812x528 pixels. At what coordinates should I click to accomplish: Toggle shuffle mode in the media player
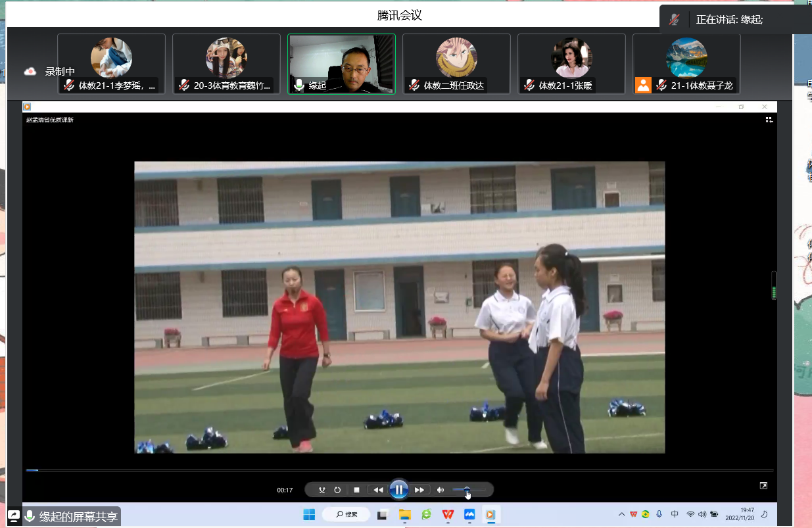[x=322, y=490]
